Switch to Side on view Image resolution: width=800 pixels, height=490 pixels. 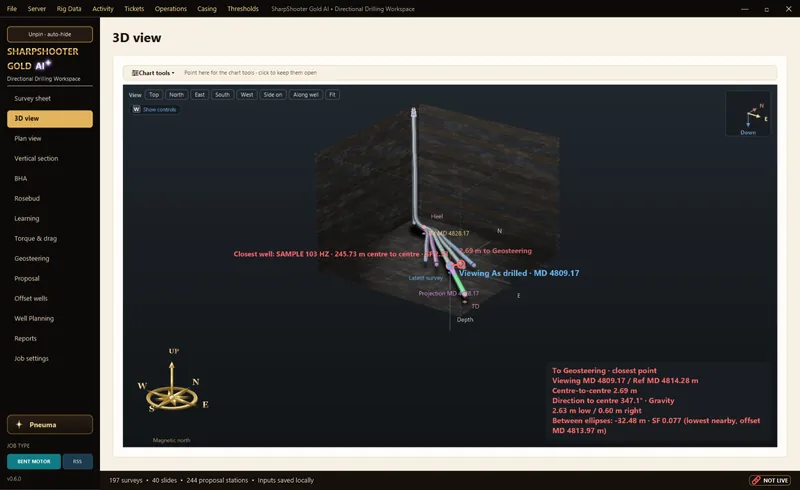point(272,94)
